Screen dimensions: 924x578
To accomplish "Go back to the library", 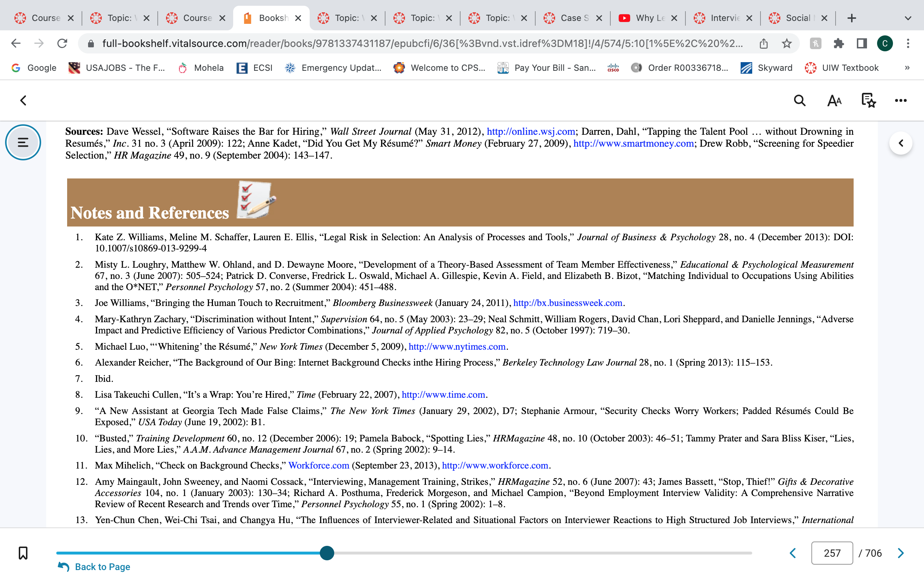I will pos(23,100).
